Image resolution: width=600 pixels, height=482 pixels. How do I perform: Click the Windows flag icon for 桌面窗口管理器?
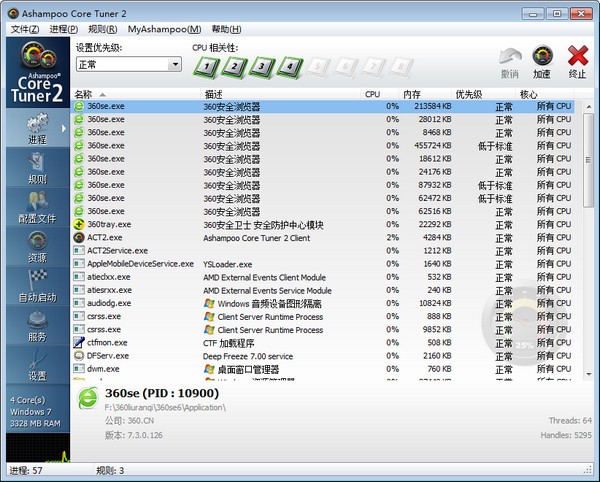tap(209, 369)
